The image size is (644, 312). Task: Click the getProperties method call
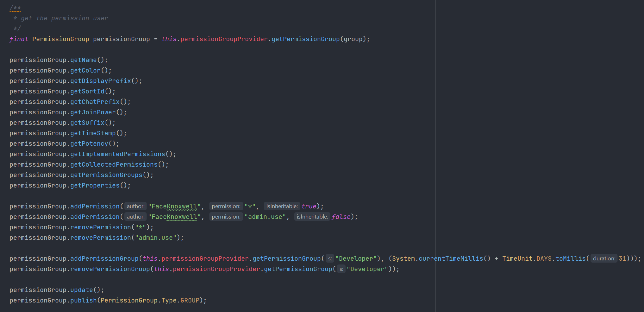click(95, 185)
